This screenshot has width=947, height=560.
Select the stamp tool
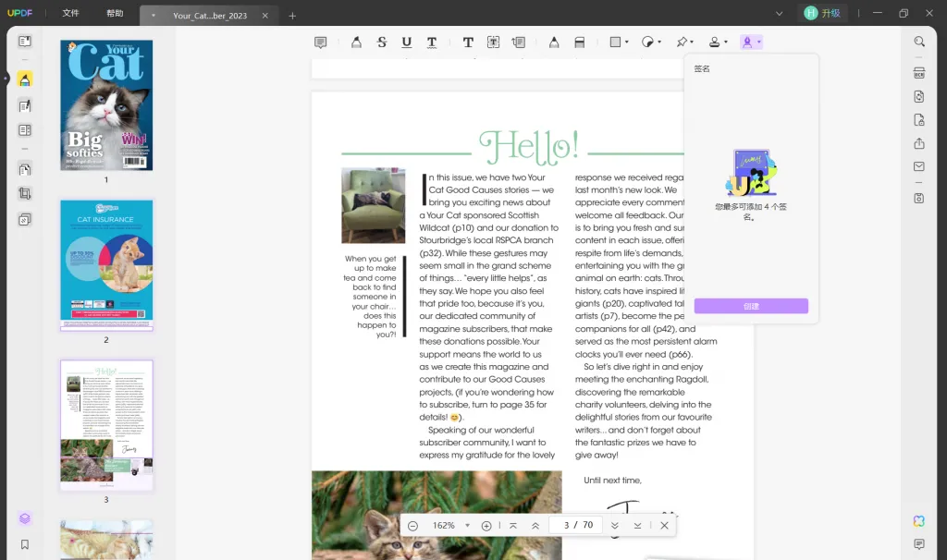(x=715, y=43)
